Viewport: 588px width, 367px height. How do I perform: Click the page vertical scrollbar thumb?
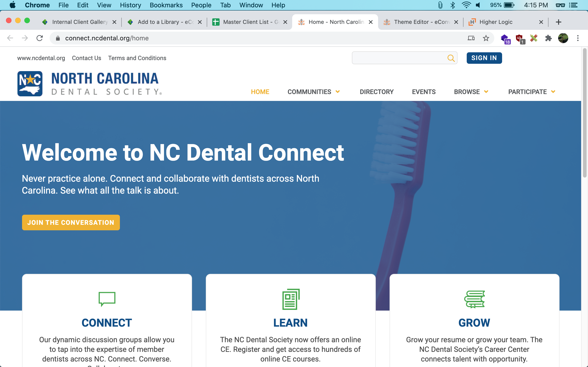585,113
